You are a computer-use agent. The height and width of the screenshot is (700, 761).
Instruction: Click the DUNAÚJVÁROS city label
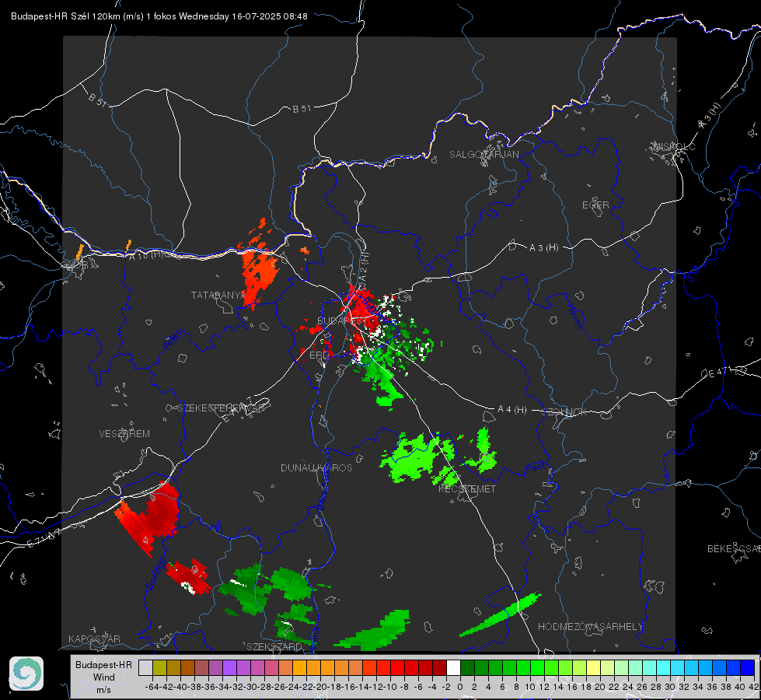[x=316, y=467]
